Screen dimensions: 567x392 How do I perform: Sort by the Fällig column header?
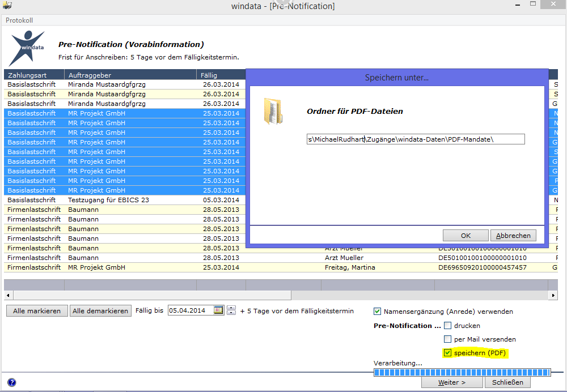coord(221,75)
